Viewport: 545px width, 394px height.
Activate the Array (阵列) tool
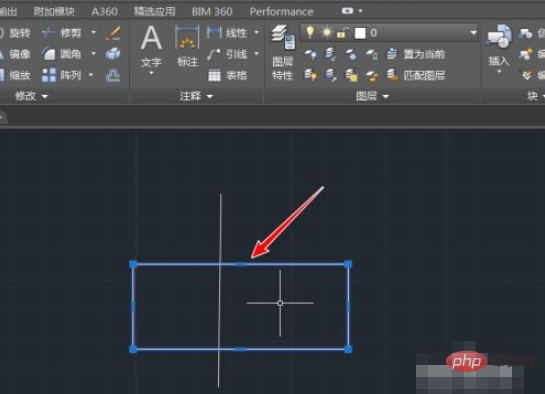pyautogui.click(x=62, y=75)
